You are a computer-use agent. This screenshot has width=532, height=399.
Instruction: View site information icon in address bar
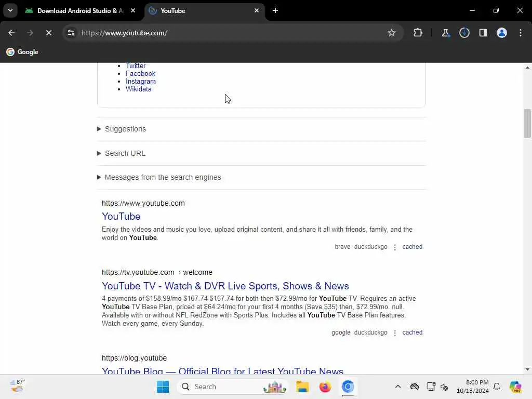pyautogui.click(x=71, y=33)
